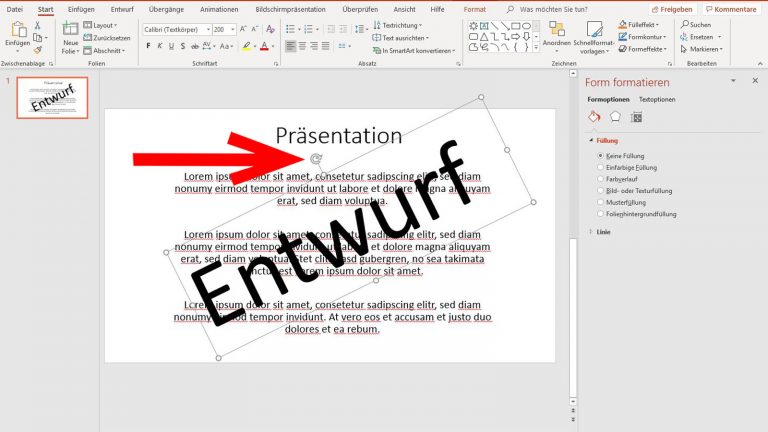
Task: Select Keine Füllung option
Action: 620,156
